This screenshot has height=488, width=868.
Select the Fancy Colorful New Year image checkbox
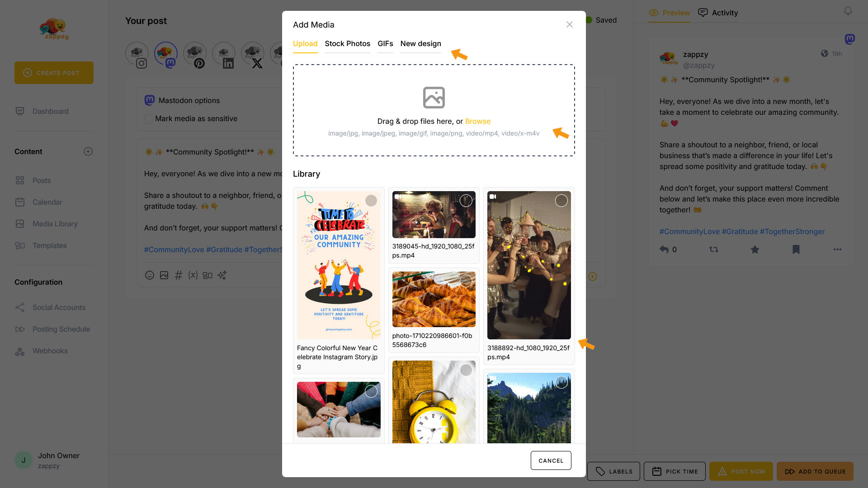coord(371,201)
